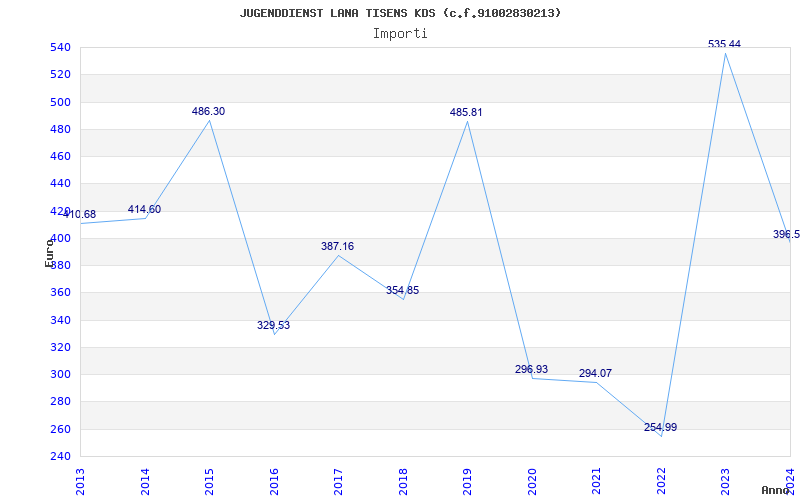This screenshot has width=800, height=500.
Task: Click the 2023 x-axis year label
Action: 725,482
